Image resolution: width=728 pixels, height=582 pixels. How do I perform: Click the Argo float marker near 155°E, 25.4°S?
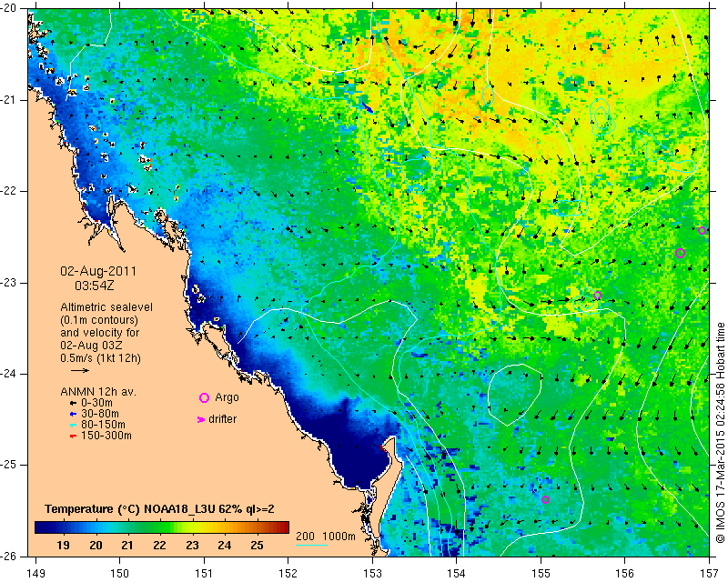pos(545,500)
